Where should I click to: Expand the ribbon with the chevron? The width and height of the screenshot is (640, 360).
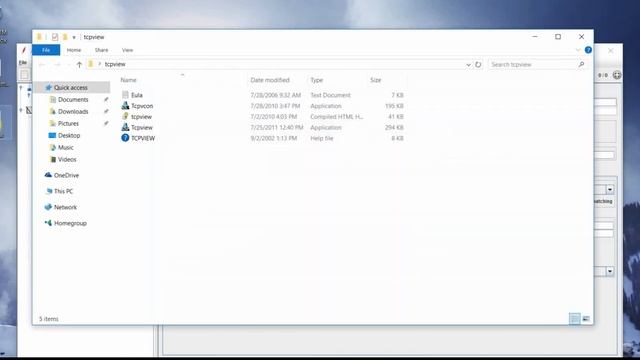pyautogui.click(x=578, y=50)
